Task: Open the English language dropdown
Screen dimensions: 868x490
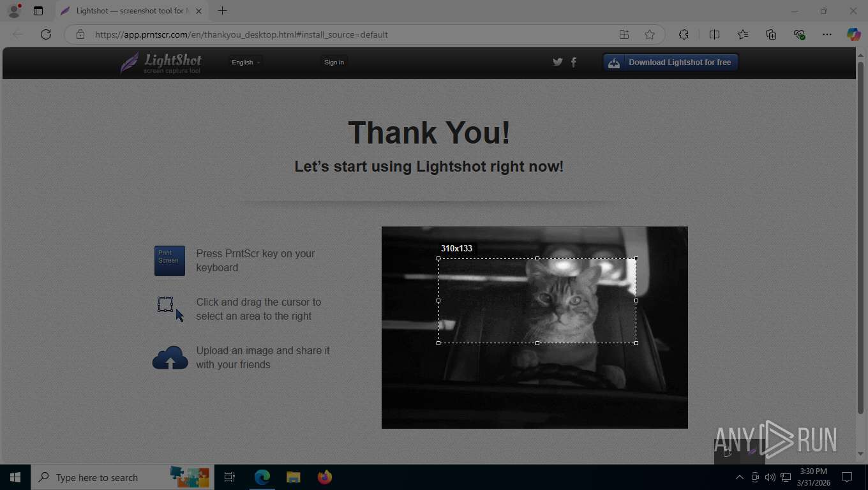Action: tap(246, 62)
